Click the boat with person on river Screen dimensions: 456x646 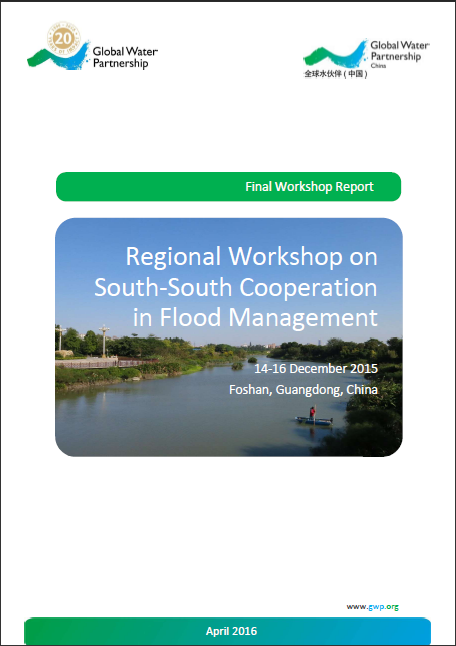[x=314, y=417]
